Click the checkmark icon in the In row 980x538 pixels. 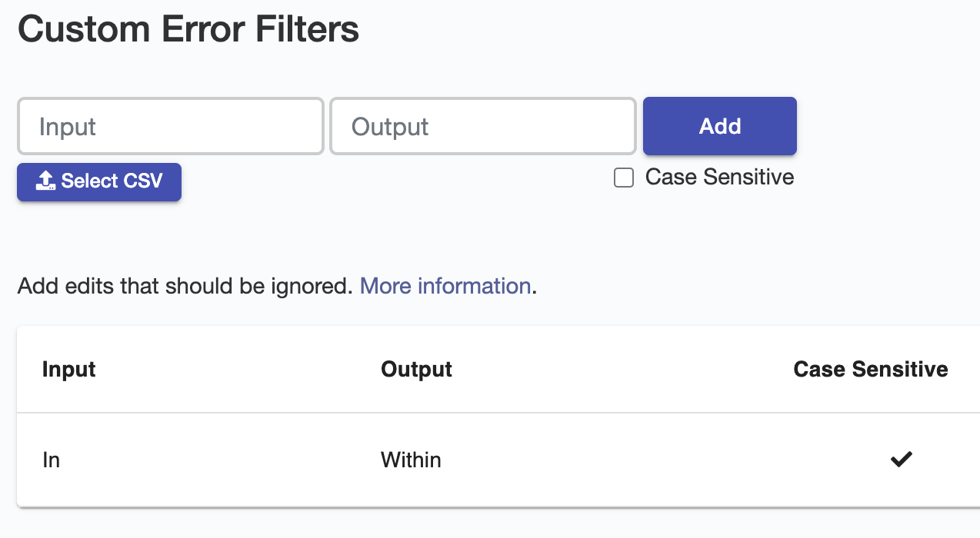[x=901, y=460]
